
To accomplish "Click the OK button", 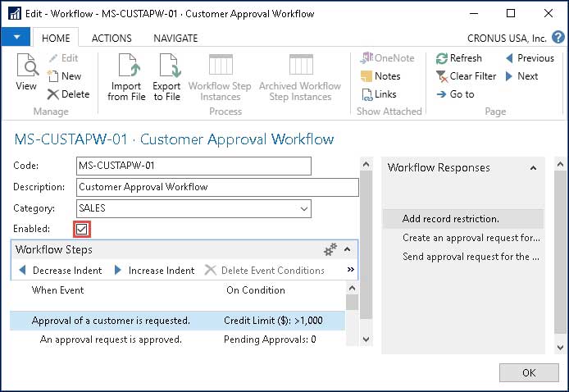I will pyautogui.click(x=529, y=372).
